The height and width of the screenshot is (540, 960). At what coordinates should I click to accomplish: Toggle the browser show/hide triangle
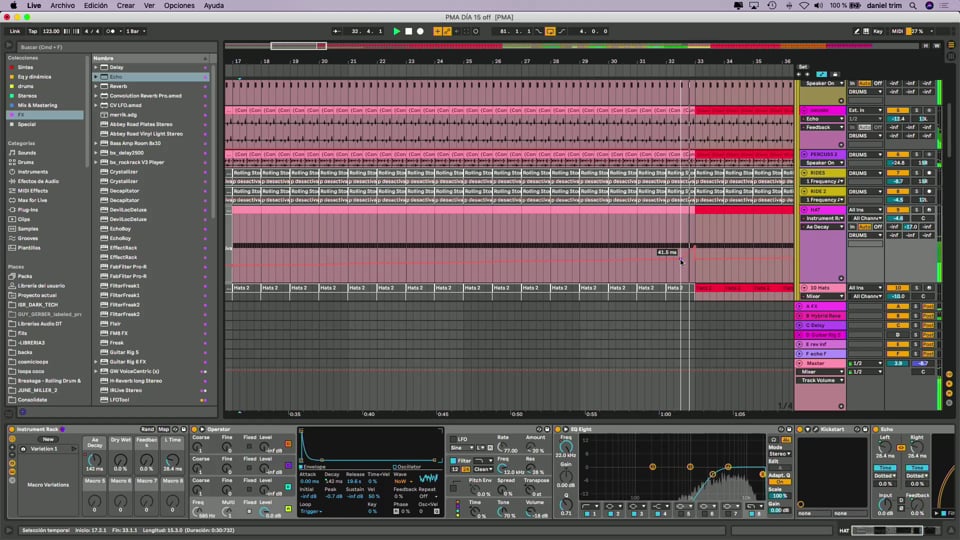click(x=9, y=45)
